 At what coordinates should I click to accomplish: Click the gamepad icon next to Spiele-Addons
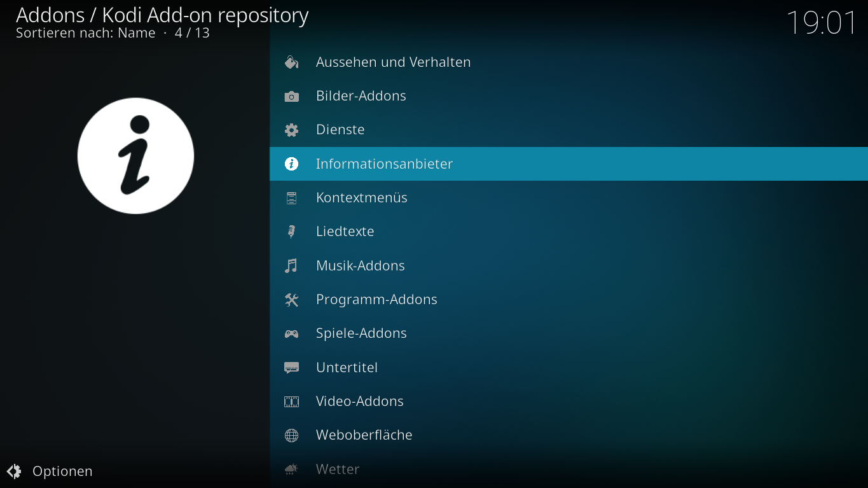[291, 333]
